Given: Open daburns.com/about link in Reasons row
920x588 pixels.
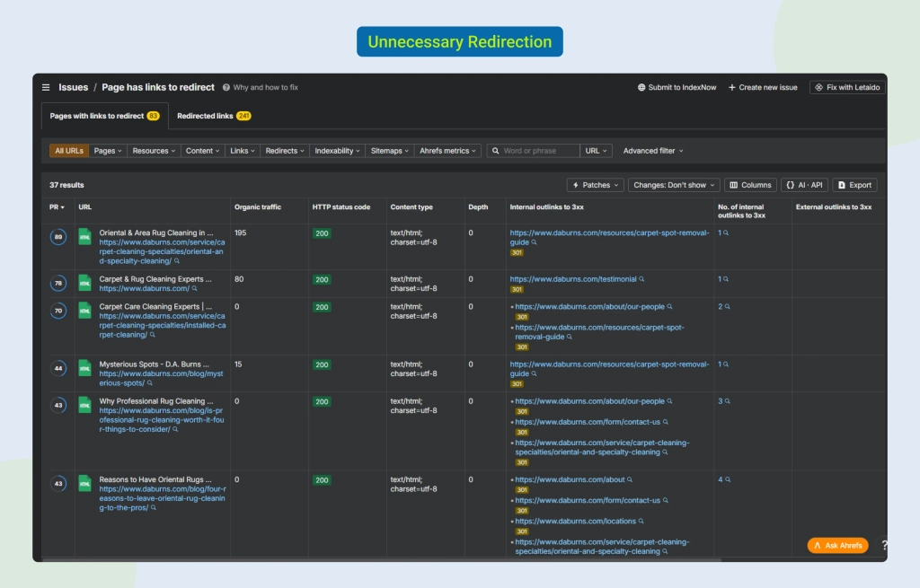Looking at the screenshot, I should (570, 479).
